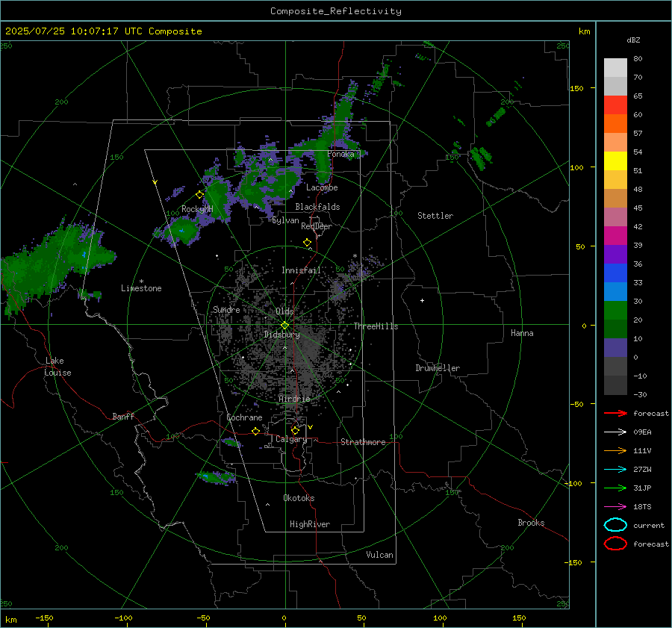
Task: Click the ThreeHills town label
Action: tap(376, 326)
